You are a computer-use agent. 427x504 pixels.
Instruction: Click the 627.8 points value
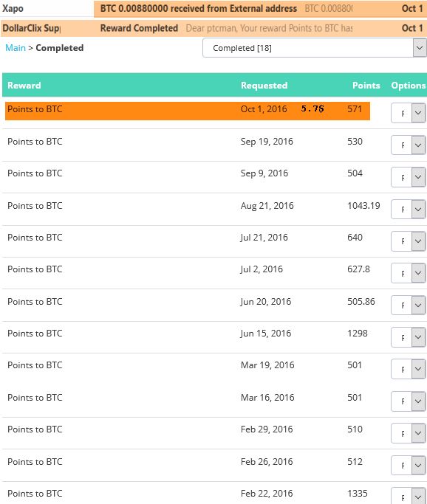coord(358,269)
